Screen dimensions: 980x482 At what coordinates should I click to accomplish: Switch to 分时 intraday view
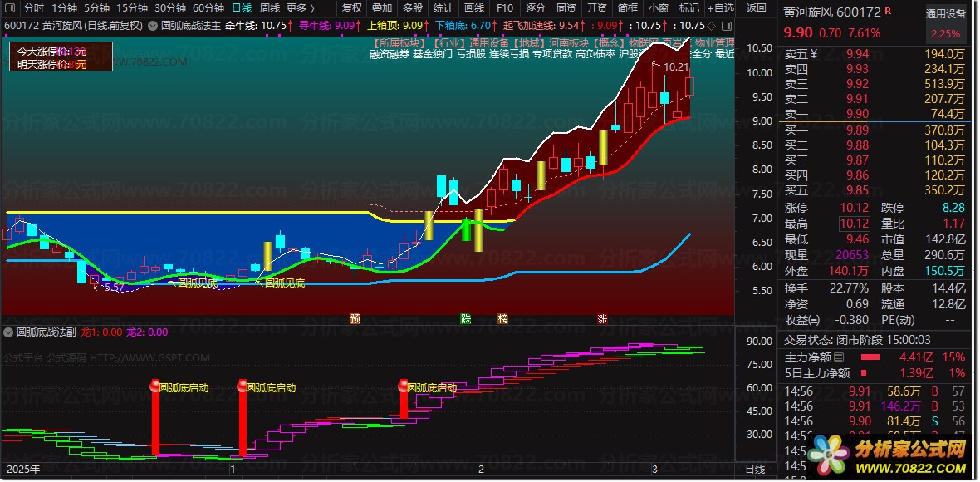pos(33,8)
